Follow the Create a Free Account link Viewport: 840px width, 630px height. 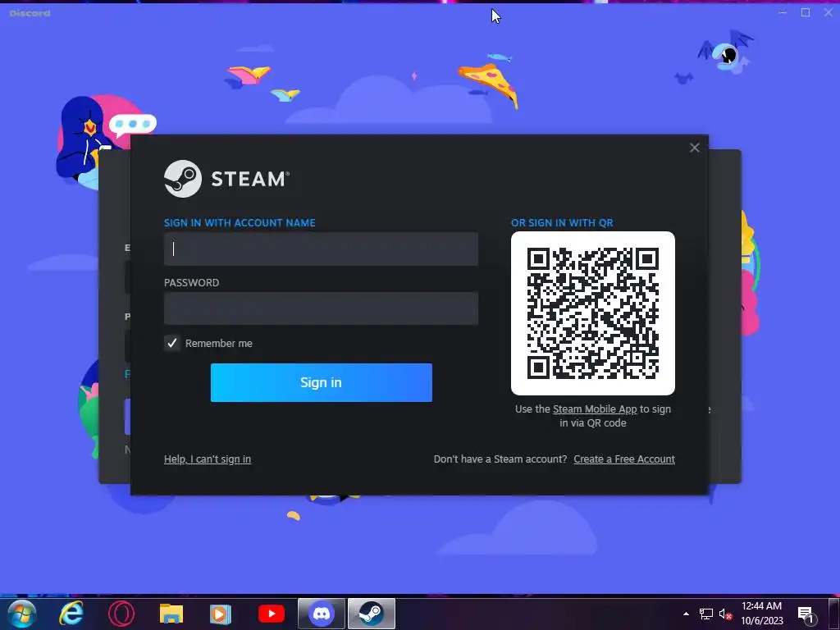(624, 459)
